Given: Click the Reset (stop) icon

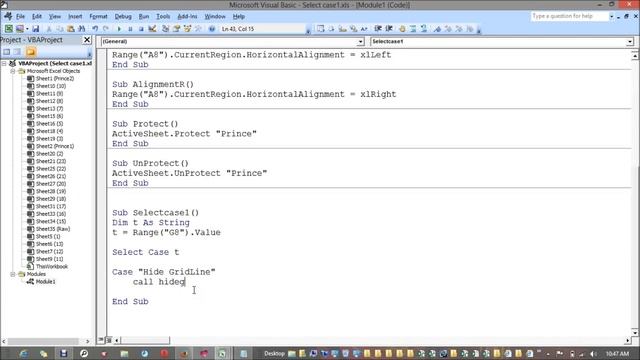Looking at the screenshot, I should pyautogui.click(x=141, y=29).
